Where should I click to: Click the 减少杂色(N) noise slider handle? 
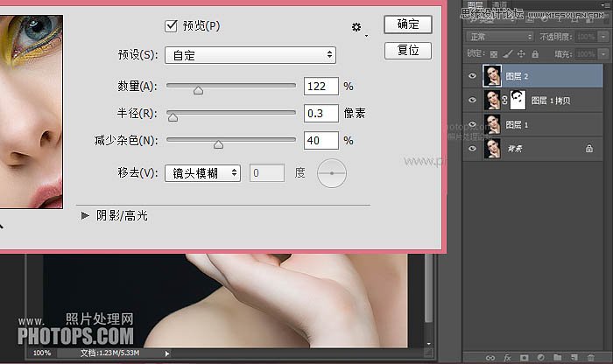click(x=219, y=144)
